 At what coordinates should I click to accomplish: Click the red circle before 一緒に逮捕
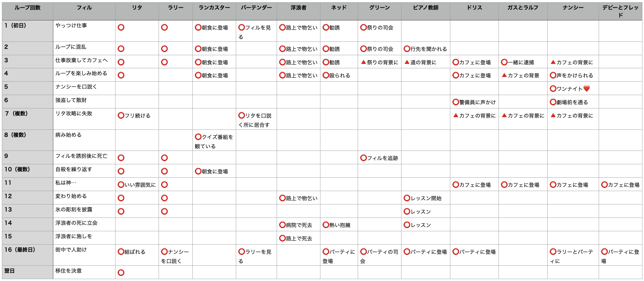[x=504, y=62]
